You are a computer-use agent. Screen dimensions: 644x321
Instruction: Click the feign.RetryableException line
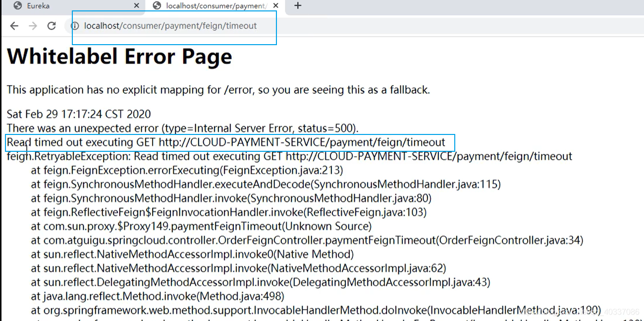(289, 156)
